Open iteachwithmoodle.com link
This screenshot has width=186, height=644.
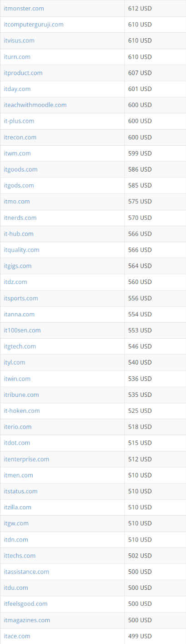pyautogui.click(x=35, y=105)
